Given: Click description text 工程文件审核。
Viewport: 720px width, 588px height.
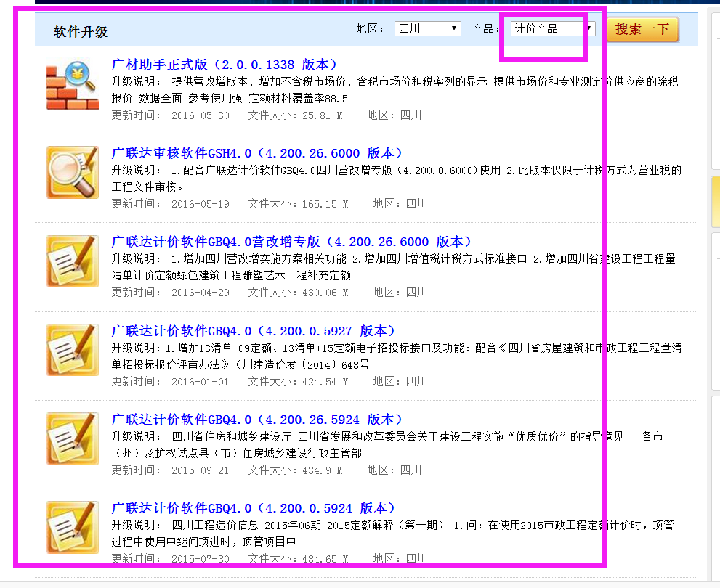Looking at the screenshot, I should tap(148, 187).
